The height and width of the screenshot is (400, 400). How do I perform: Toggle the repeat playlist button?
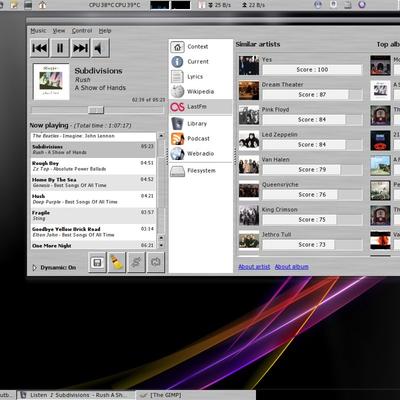(156, 263)
